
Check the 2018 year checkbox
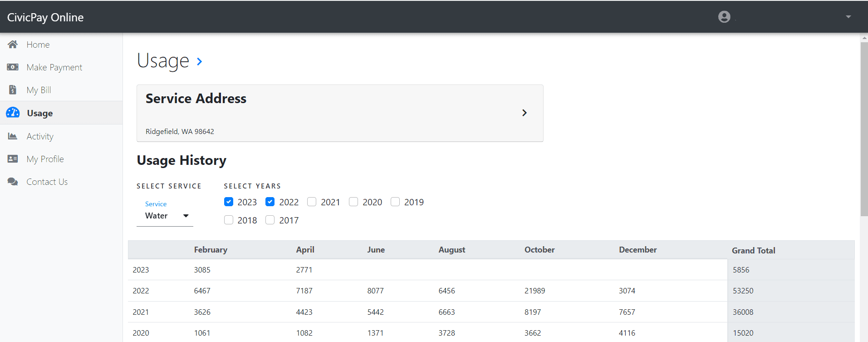[229, 220]
